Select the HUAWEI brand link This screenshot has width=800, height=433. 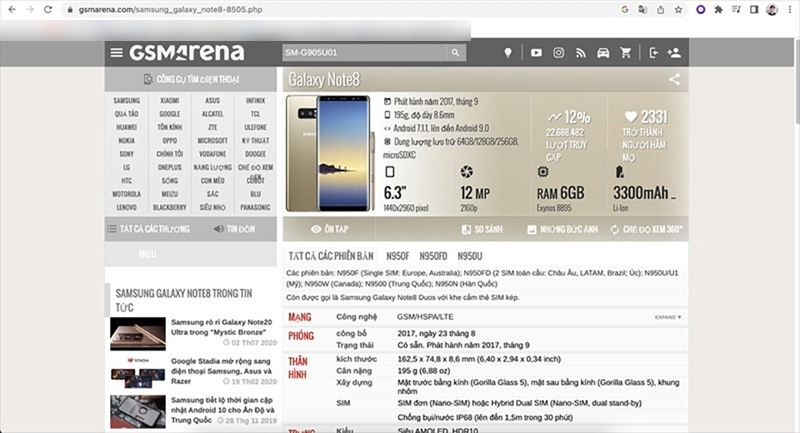(x=127, y=127)
